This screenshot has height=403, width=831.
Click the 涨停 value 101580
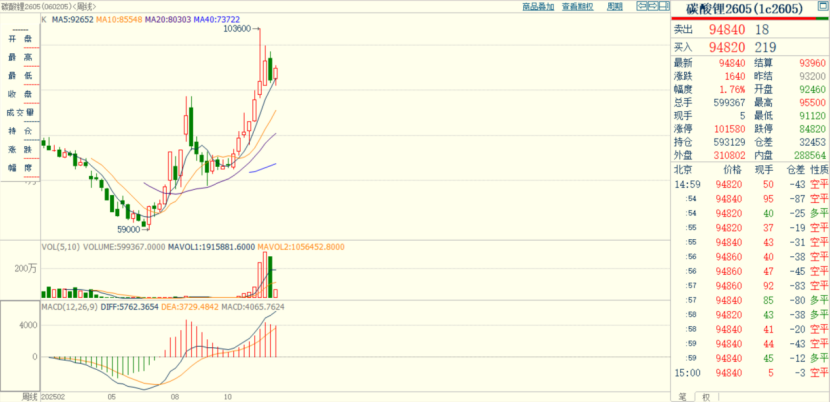point(729,129)
